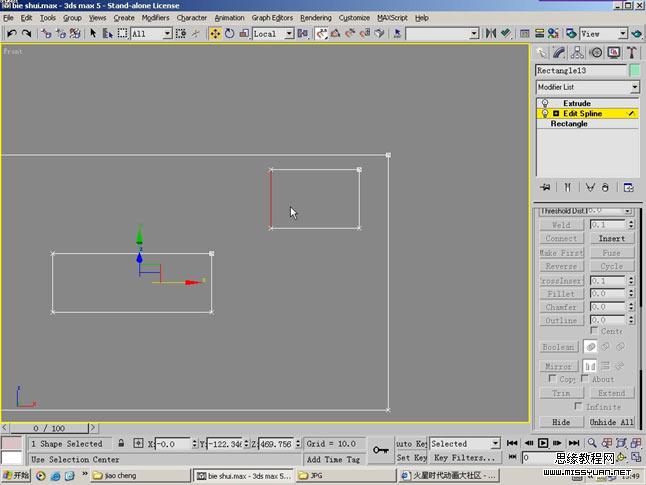Enable the Center checkbox under Outline

[594, 330]
